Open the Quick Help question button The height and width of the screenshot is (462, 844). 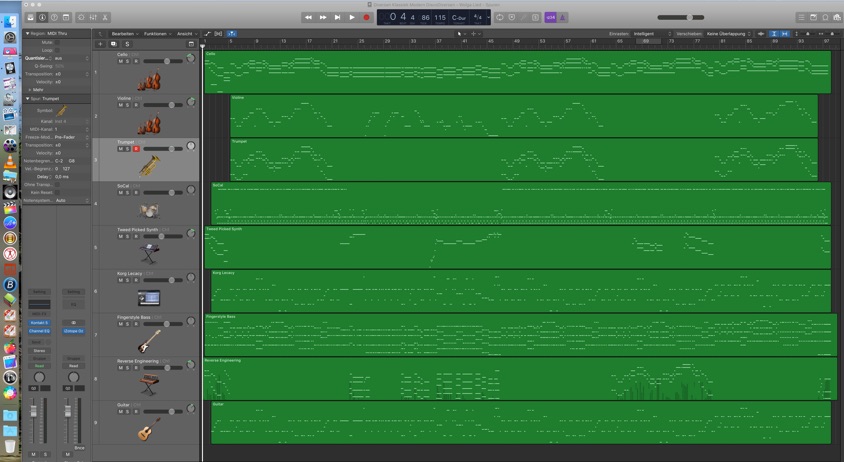(x=54, y=17)
